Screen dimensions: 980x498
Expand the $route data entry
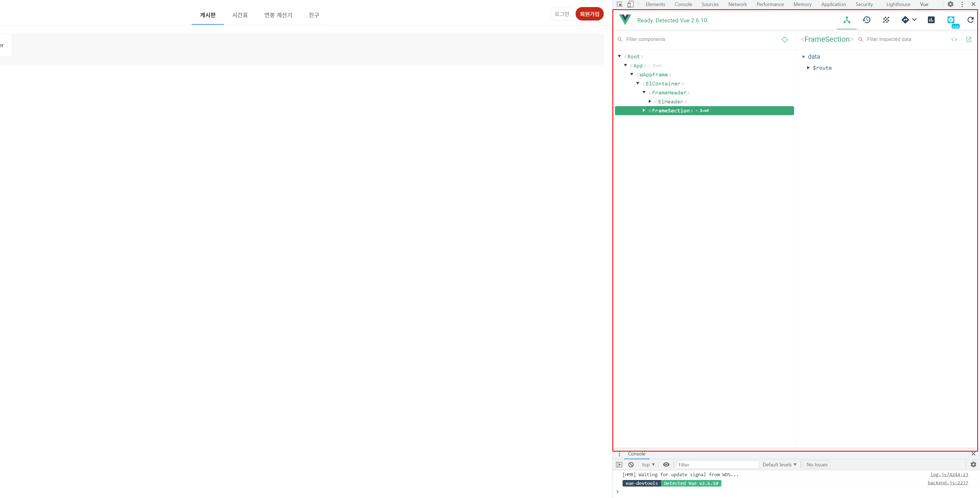808,68
